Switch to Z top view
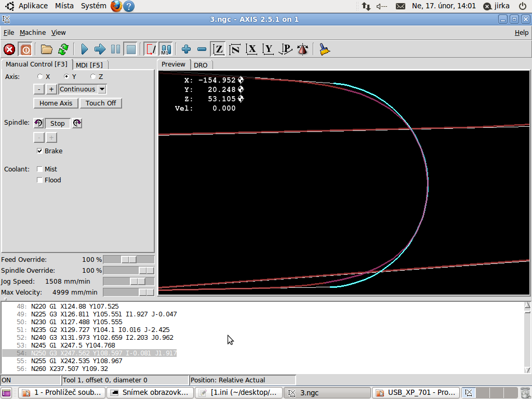The height and width of the screenshot is (399, 532). pyautogui.click(x=219, y=49)
